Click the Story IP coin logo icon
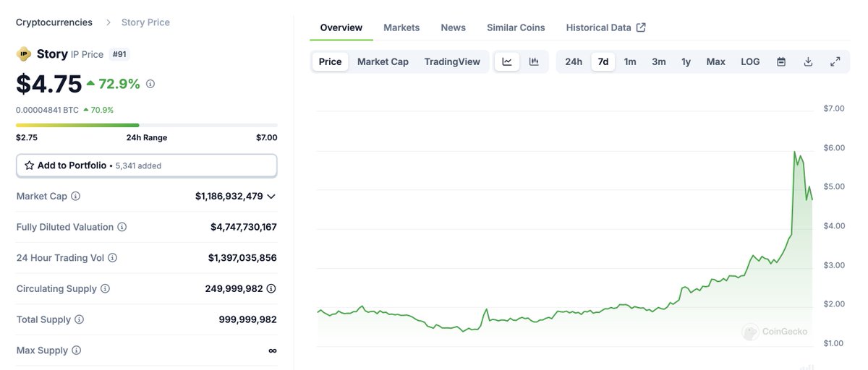The image size is (868, 370). pos(24,53)
